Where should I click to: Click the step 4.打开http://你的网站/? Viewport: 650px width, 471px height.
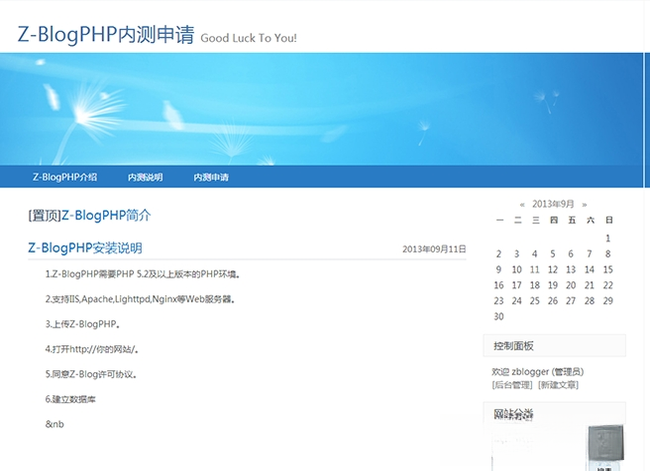[92, 349]
